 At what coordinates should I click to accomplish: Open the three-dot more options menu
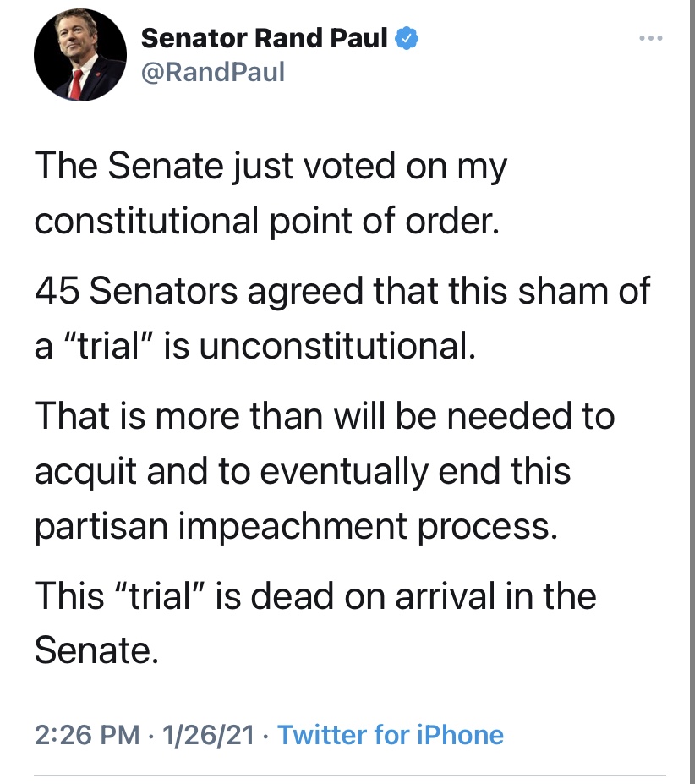650,39
